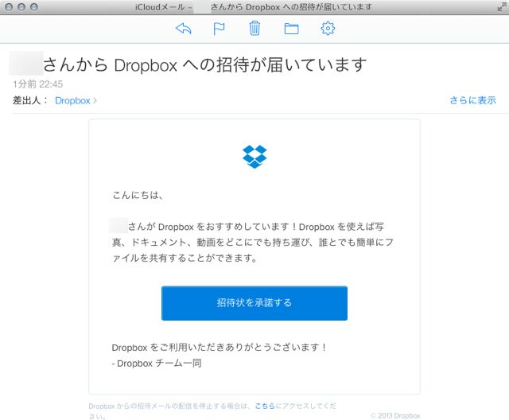Zoom the window with the green button
509x420 pixels.
(x=33, y=7)
